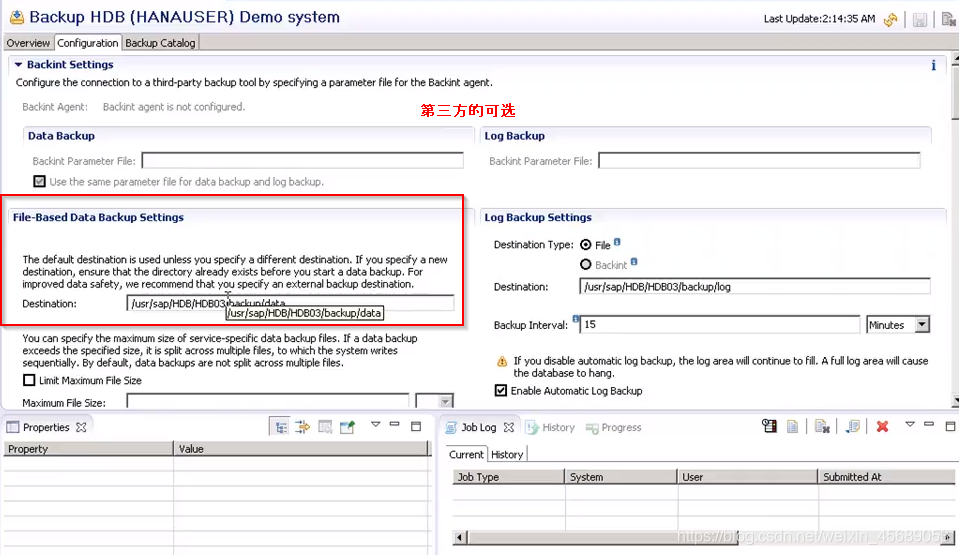Toggle same parameter file checkbox
959x555 pixels.
coord(39,182)
